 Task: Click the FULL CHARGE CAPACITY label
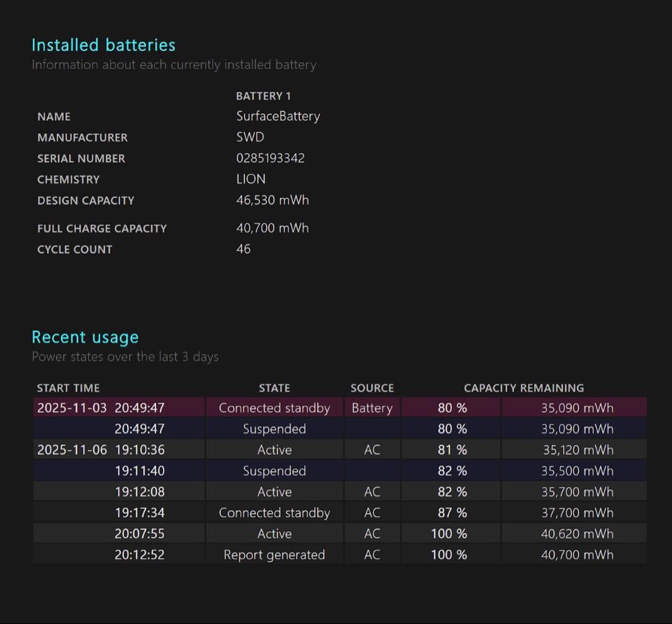102,228
